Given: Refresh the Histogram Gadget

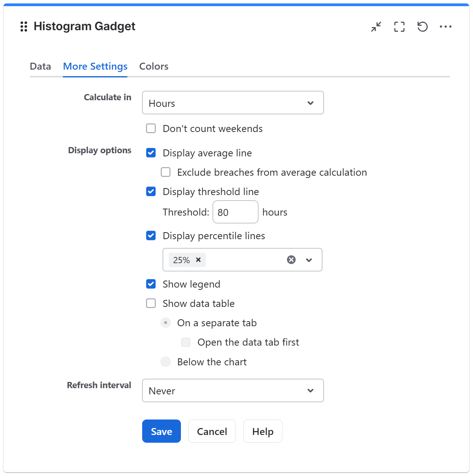Looking at the screenshot, I should coord(423,27).
